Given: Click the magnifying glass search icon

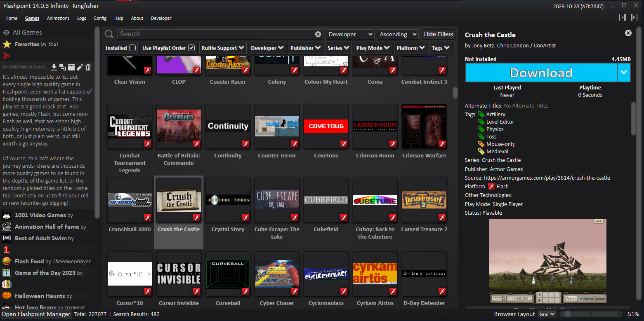Looking at the screenshot, I should tap(109, 34).
